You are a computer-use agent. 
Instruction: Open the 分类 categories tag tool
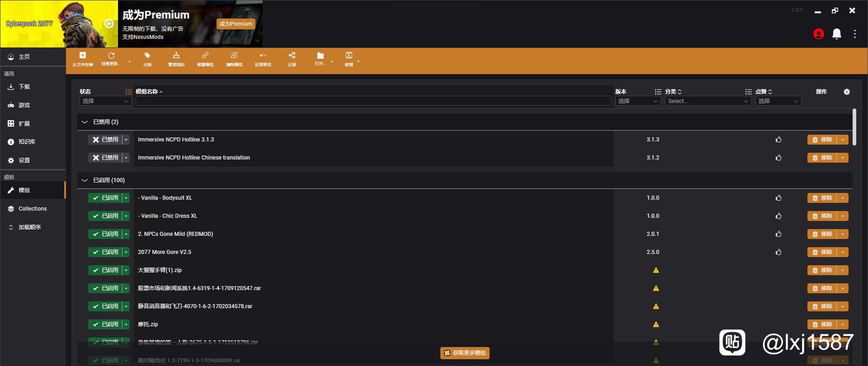point(147,59)
